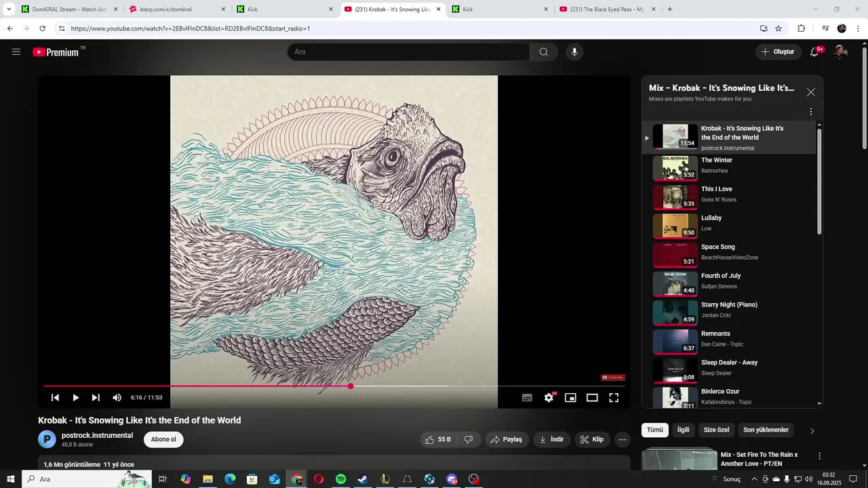Select Sleep Dealer - Away entry
The height and width of the screenshot is (488, 868).
(729, 369)
